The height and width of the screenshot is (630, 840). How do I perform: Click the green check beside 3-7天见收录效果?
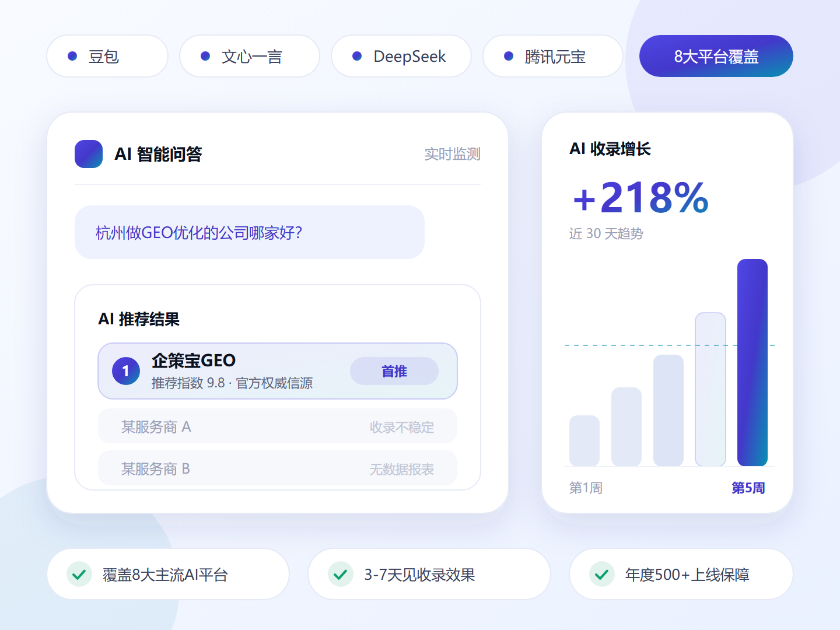[x=341, y=575]
